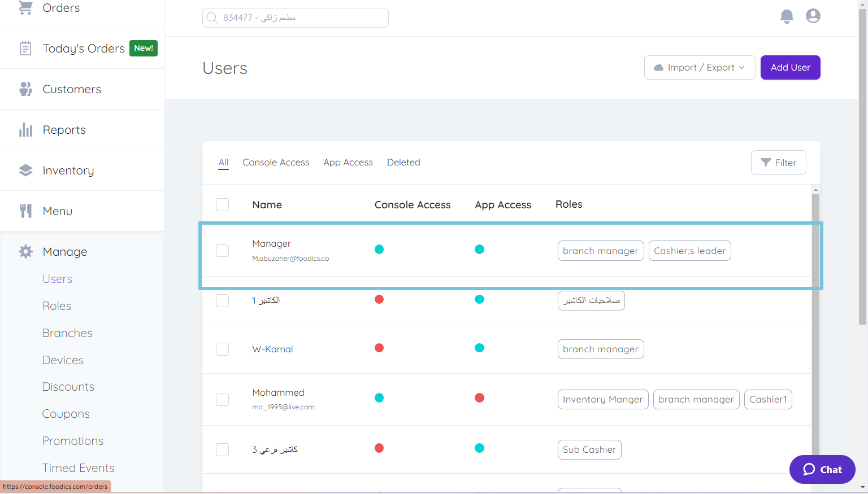
Task: Check the Manager row checkbox
Action: pyautogui.click(x=223, y=250)
